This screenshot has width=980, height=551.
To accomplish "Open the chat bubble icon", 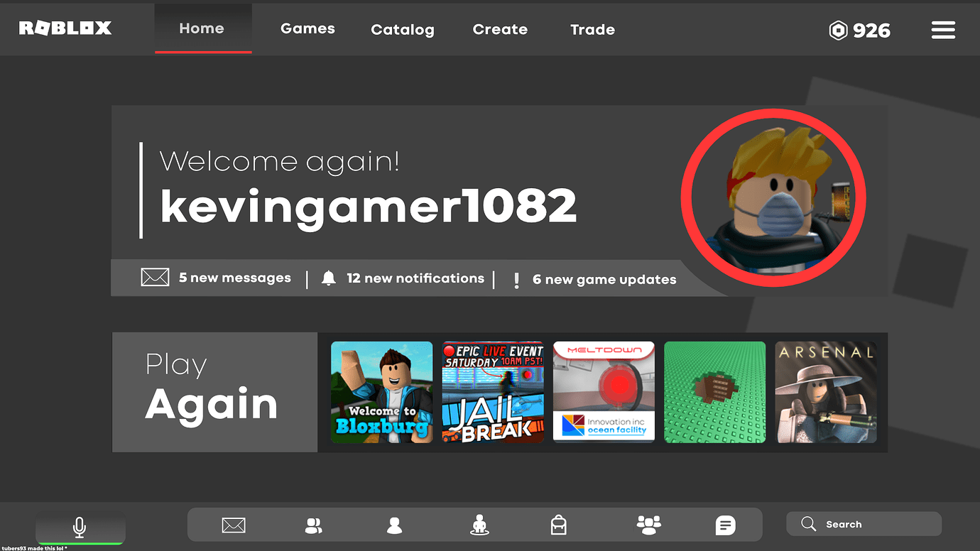I will [725, 525].
